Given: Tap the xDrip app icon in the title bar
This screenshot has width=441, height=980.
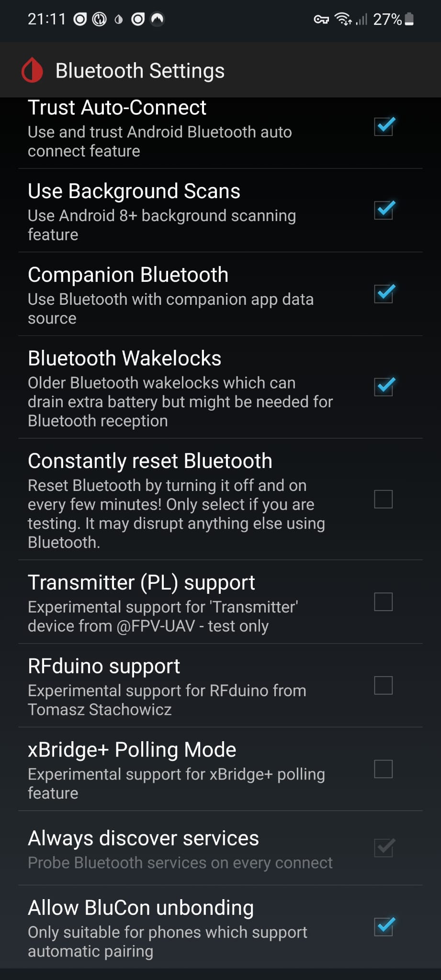Looking at the screenshot, I should 32,70.
